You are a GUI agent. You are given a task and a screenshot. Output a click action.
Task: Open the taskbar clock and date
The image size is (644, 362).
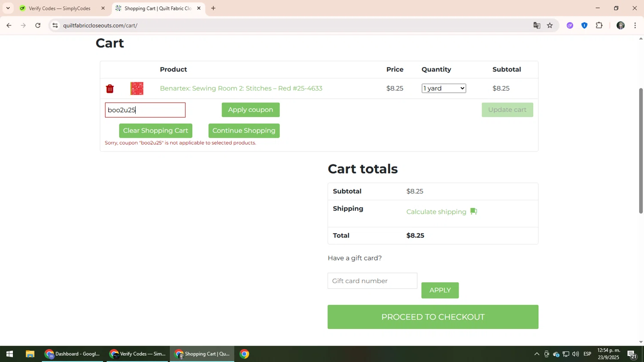[608, 354]
